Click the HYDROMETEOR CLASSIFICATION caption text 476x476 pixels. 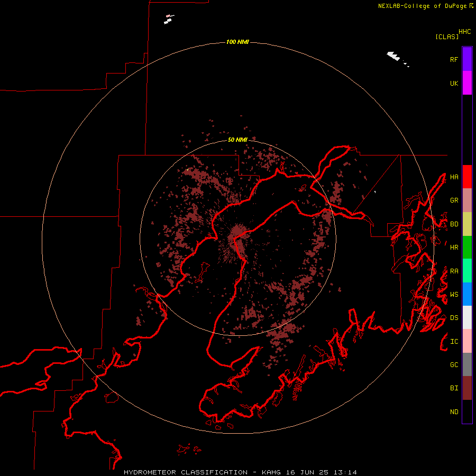click(186, 472)
